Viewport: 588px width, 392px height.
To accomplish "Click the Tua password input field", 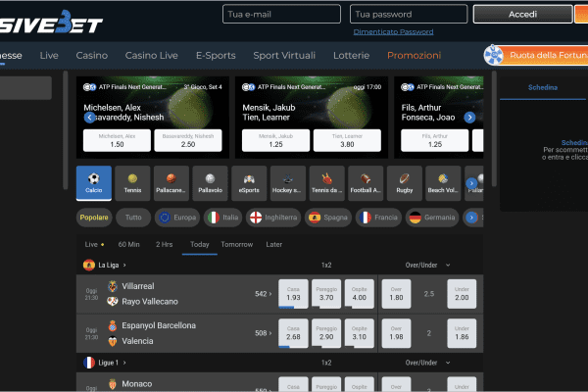I will tap(409, 15).
